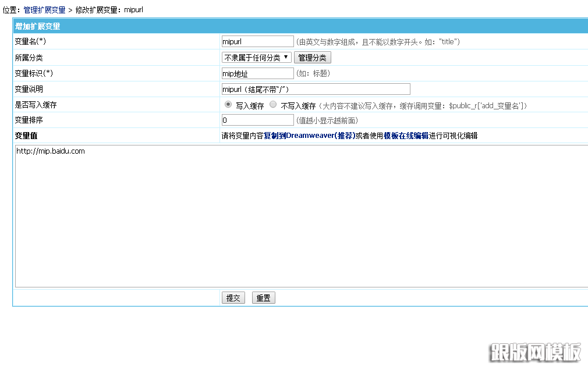The image size is (588, 366).
Task: Click the hint (值越小显示越前面)
Action: click(x=327, y=120)
